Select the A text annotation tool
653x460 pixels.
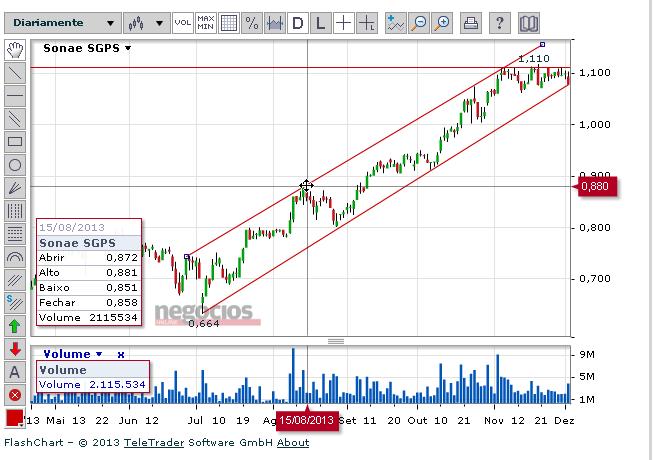pyautogui.click(x=15, y=372)
